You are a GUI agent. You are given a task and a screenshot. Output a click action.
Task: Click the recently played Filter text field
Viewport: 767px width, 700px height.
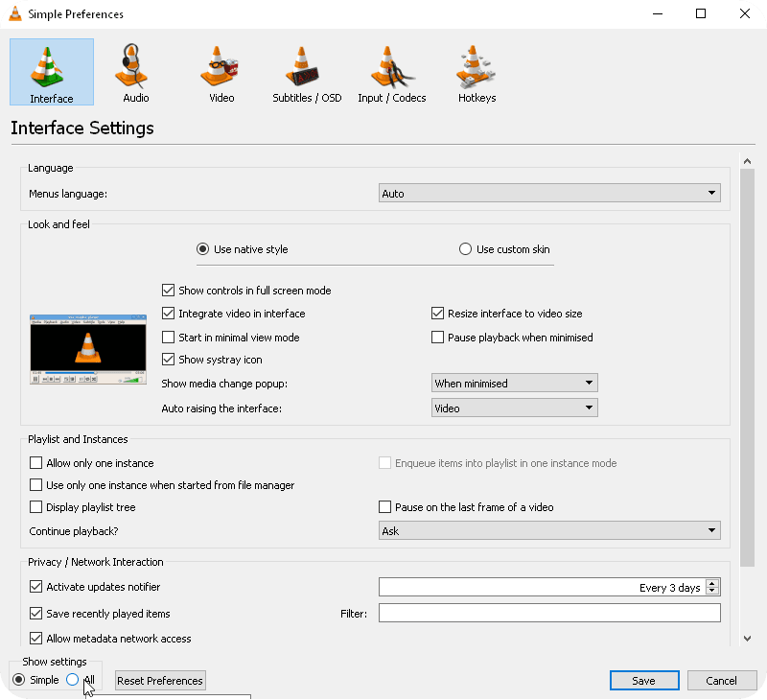[x=549, y=613]
